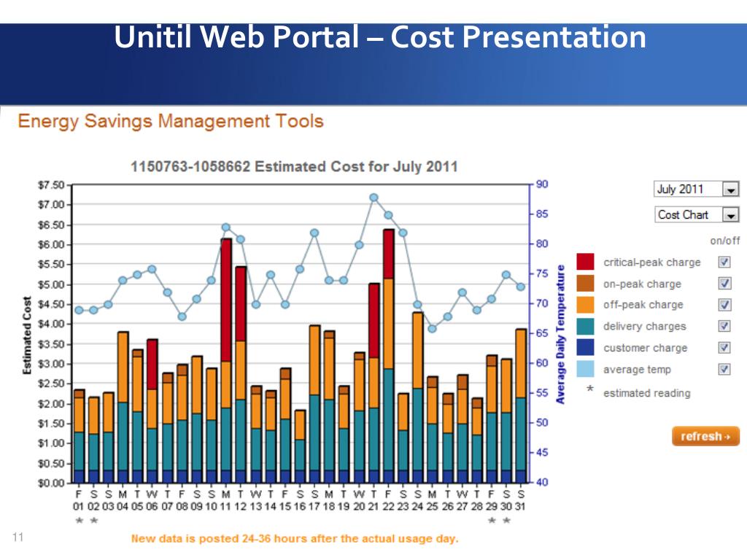Click the 'Estimated Cost' axis label
This screenshot has height=560, width=747.
27,335
